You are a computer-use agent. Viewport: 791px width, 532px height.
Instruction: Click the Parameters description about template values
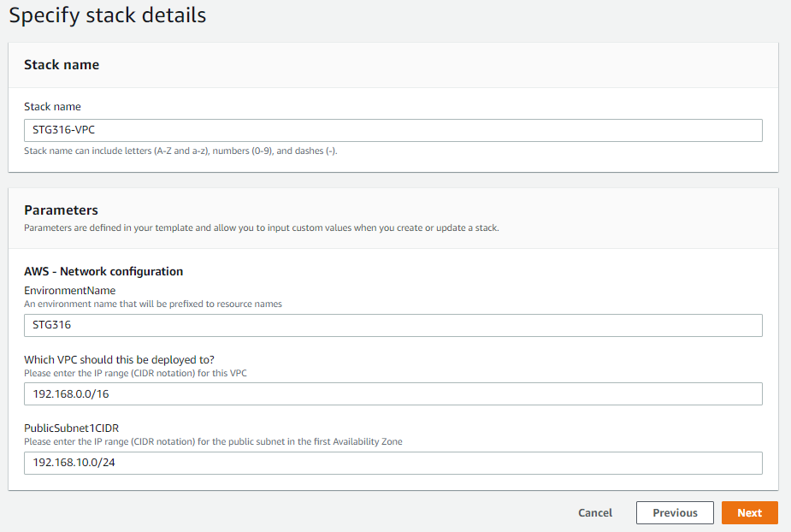(262, 228)
